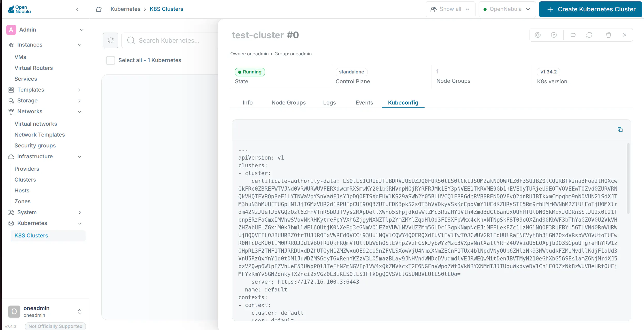Open Virtual Routers in sidebar
The width and height of the screenshot is (644, 330).
34,68
